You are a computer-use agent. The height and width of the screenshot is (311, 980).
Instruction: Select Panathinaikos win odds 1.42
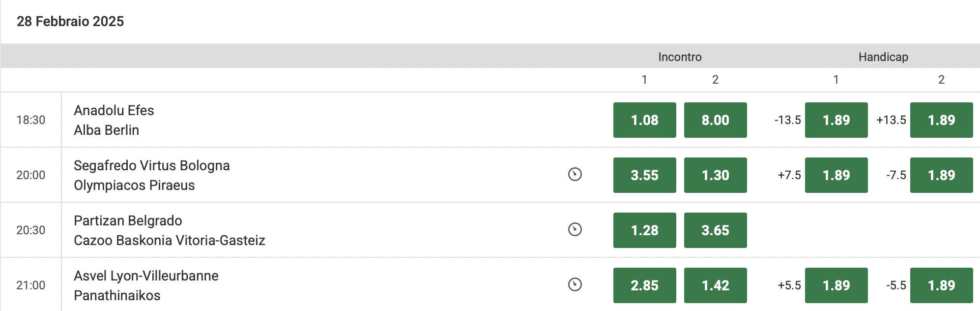(715, 285)
